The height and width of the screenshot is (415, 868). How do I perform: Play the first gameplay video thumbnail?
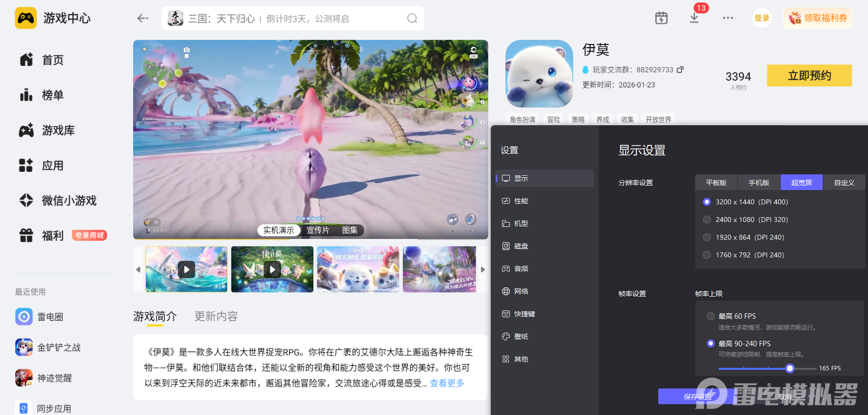pos(187,269)
